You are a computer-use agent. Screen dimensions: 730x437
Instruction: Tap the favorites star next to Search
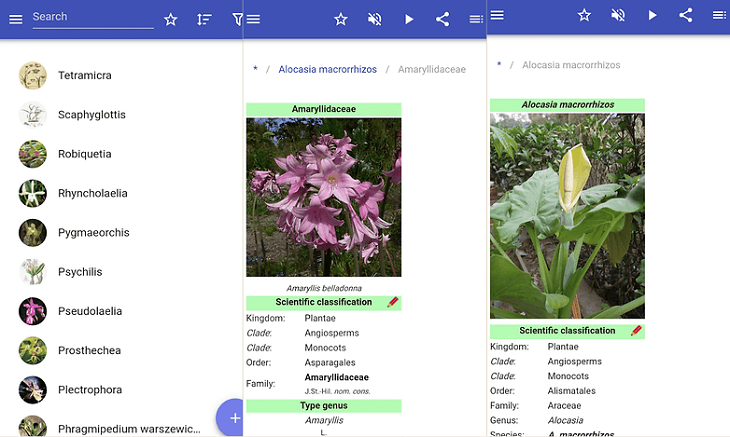pyautogui.click(x=171, y=19)
